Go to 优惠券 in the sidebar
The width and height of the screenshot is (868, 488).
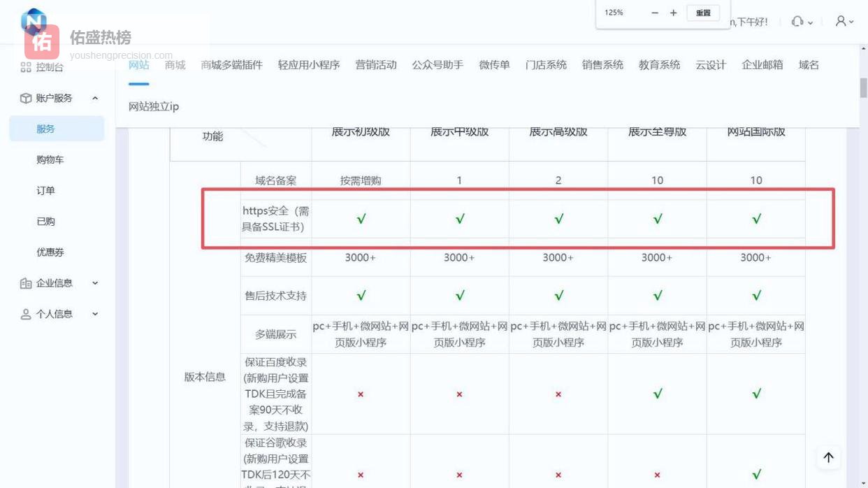tap(50, 252)
